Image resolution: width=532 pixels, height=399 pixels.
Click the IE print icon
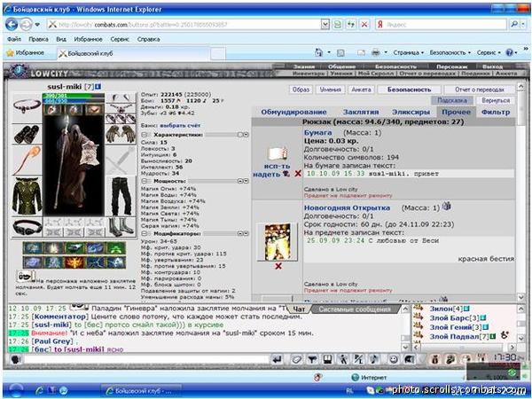tap(376, 52)
